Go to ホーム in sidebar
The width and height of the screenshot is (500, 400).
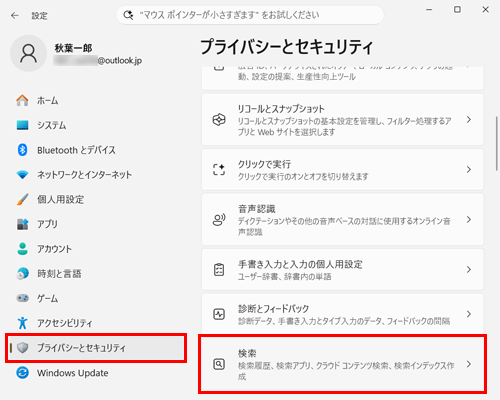[95, 100]
